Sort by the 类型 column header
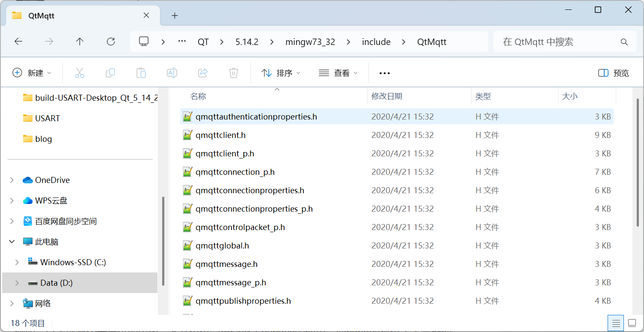644x332 pixels. (x=515, y=96)
